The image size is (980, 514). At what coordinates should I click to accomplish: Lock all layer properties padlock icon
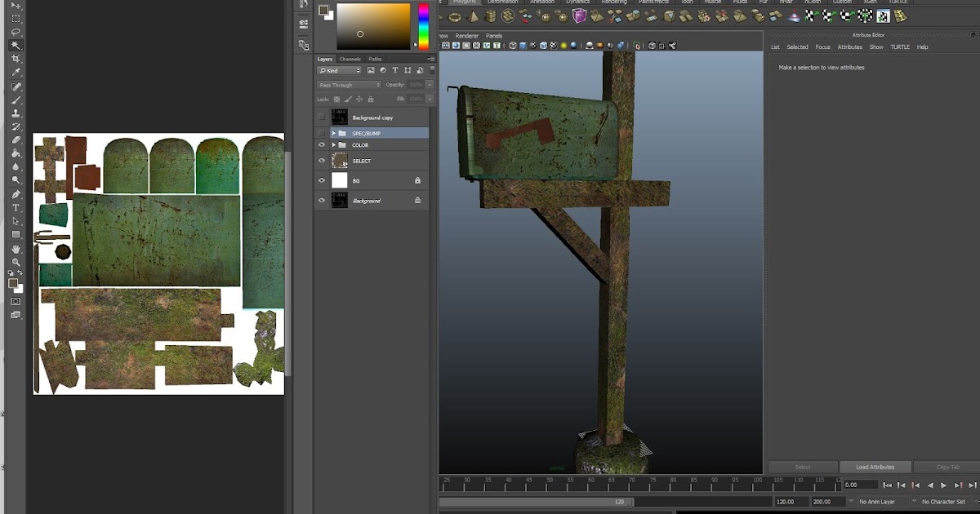371,99
